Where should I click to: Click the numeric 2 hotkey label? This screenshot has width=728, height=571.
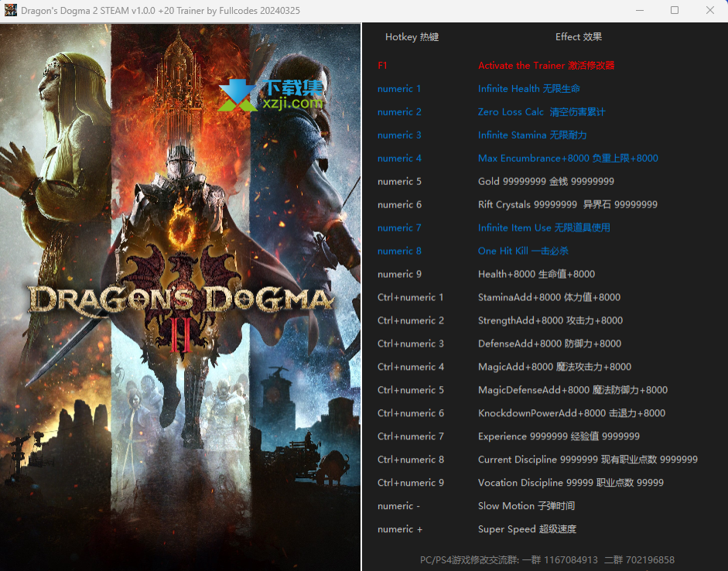pyautogui.click(x=399, y=112)
